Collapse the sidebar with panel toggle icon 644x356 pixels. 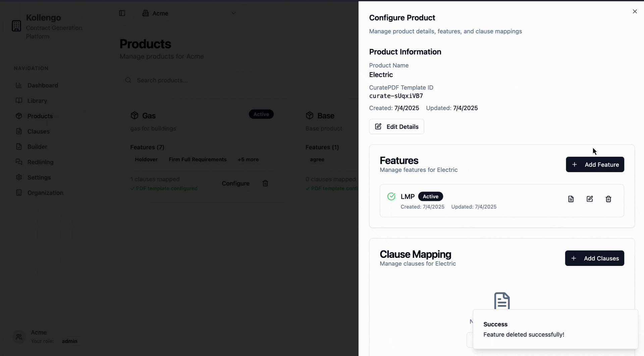tap(122, 13)
